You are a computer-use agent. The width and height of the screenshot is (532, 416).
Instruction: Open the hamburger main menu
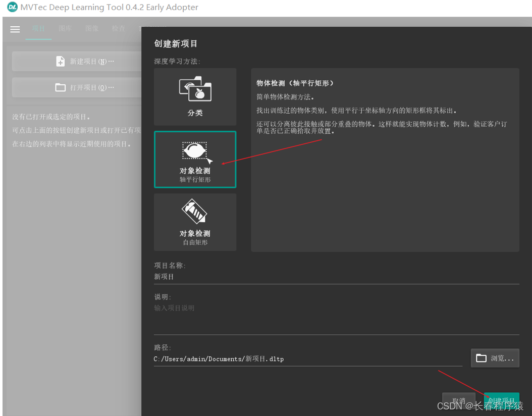[x=15, y=29]
